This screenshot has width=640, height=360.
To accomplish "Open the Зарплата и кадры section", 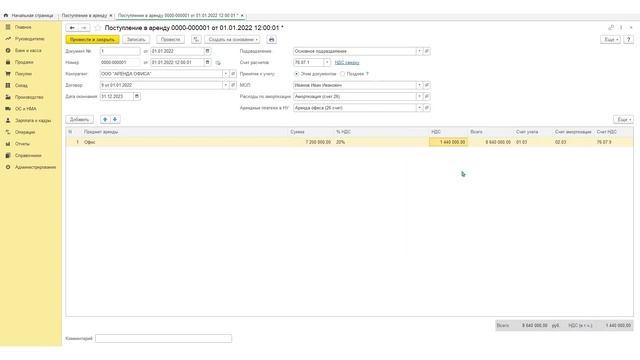I will pos(33,120).
